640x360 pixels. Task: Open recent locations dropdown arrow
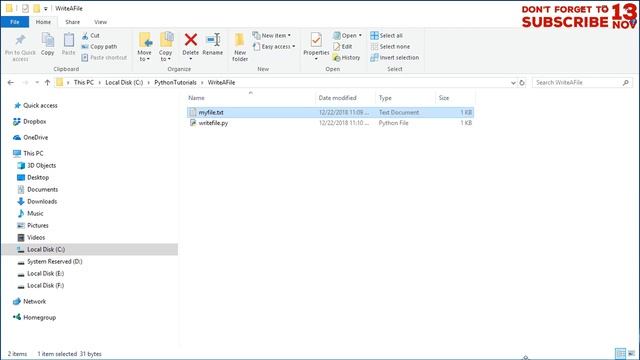(x=37, y=82)
